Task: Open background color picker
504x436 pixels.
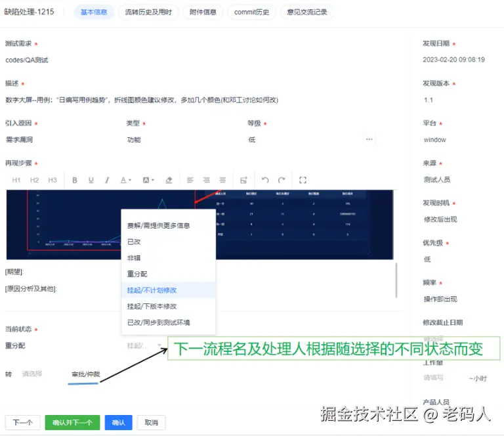Action: tap(148, 180)
